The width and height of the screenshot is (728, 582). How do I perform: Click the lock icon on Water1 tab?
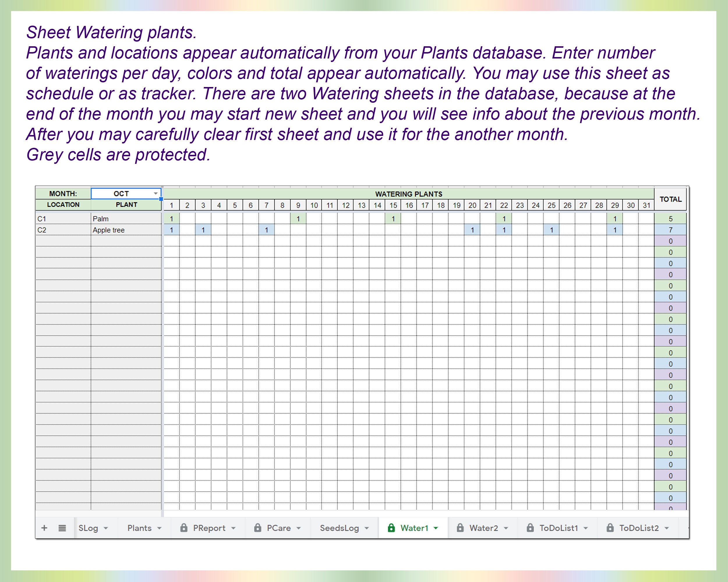(392, 527)
